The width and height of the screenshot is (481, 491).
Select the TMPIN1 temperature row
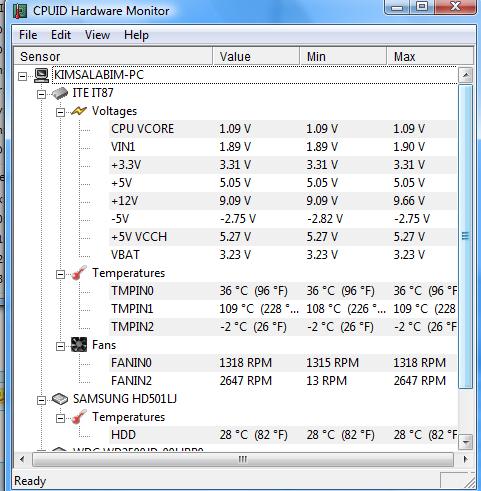click(x=283, y=309)
